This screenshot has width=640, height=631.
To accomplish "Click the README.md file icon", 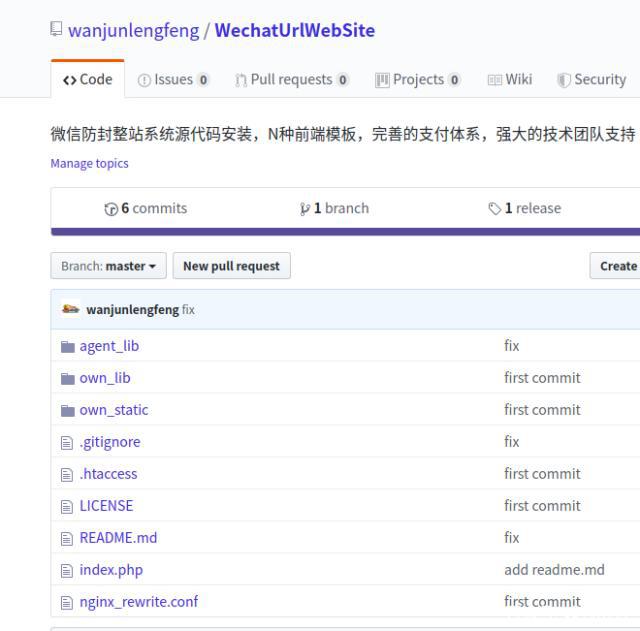I will [67, 538].
